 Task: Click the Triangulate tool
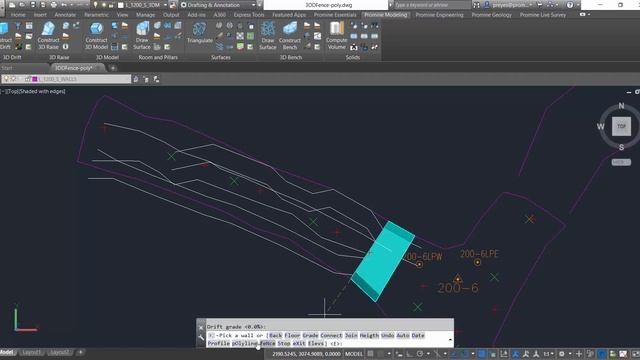click(200, 33)
